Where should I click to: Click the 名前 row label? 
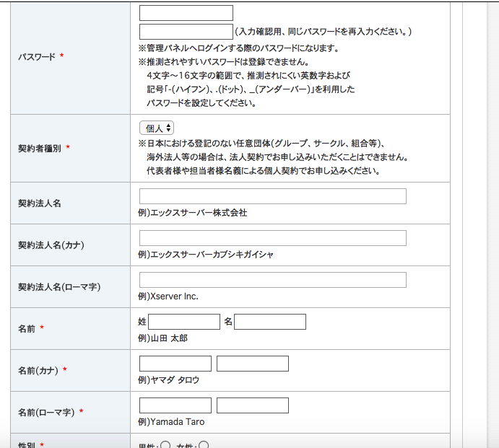tap(27, 329)
